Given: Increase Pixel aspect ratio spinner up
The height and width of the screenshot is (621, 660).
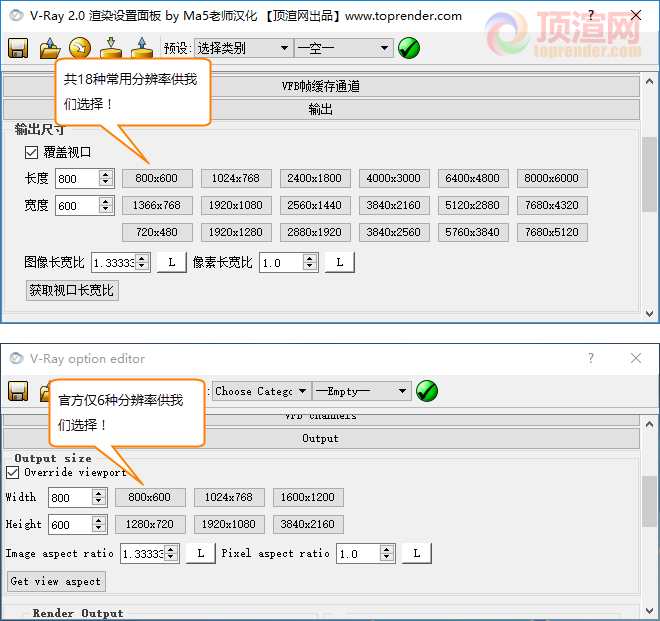Looking at the screenshot, I should [x=387, y=549].
